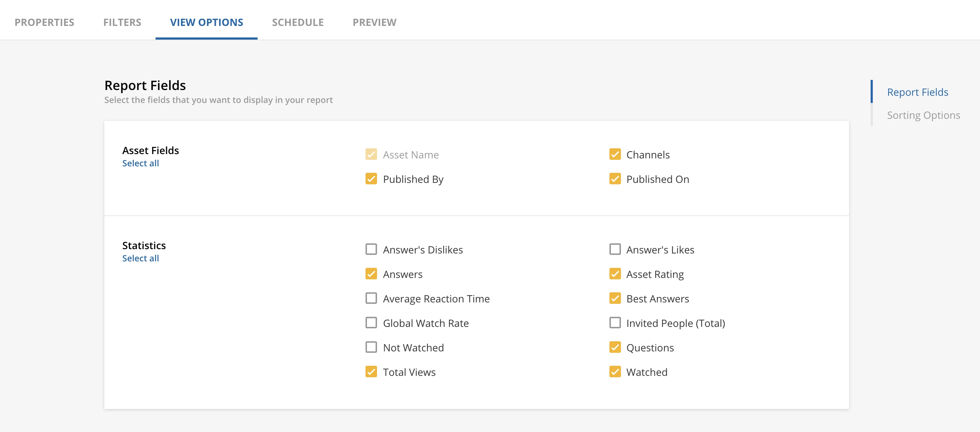Click Select all under Statistics
The image size is (980, 432).
140,258
